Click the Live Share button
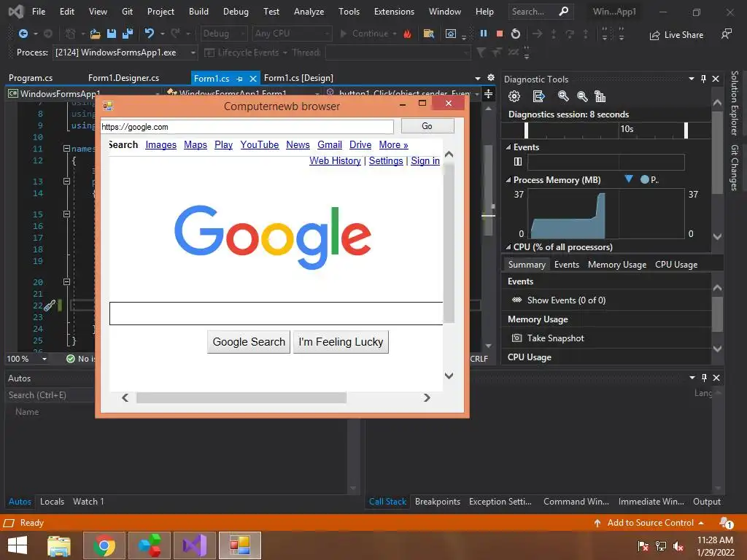This screenshot has height=560, width=747. 676,35
